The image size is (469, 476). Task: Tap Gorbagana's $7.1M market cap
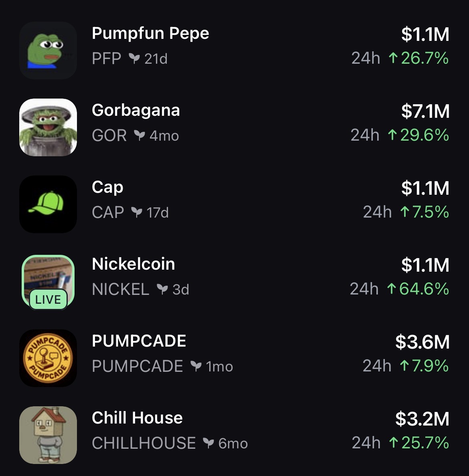point(425,111)
